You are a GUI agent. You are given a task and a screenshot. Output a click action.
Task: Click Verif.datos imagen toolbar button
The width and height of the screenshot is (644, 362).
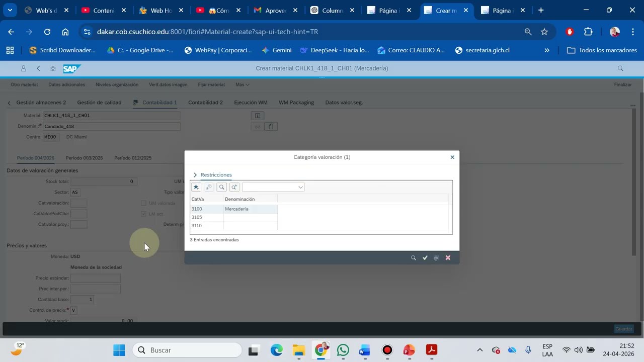pos(168,84)
